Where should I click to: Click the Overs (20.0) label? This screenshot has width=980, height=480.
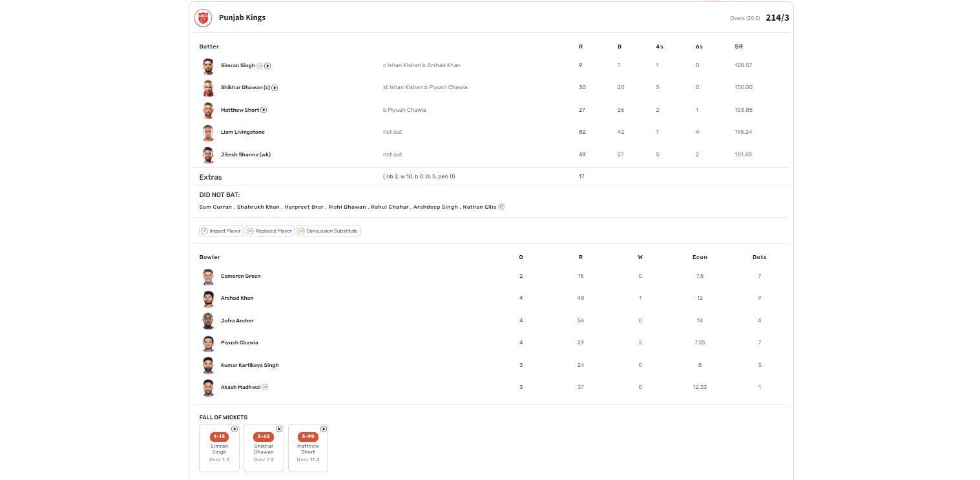pos(745,18)
